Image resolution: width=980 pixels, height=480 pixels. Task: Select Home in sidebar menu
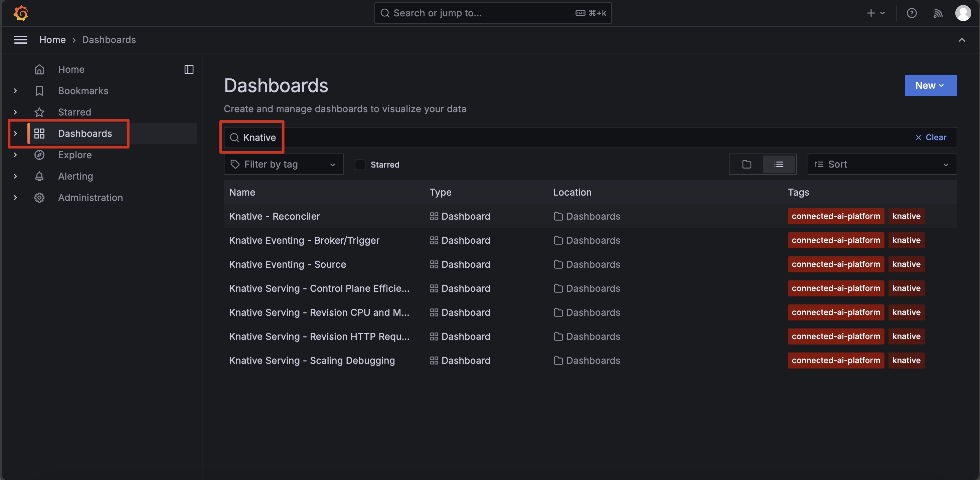(x=71, y=69)
